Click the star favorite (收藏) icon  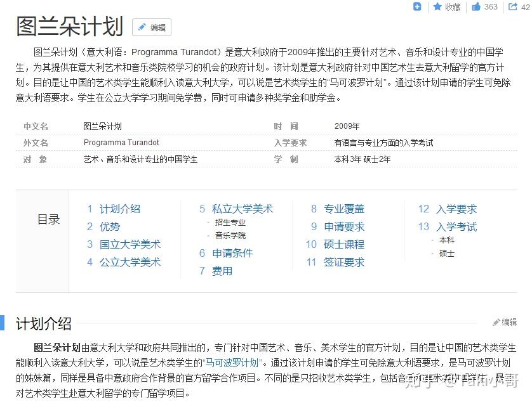(x=437, y=6)
